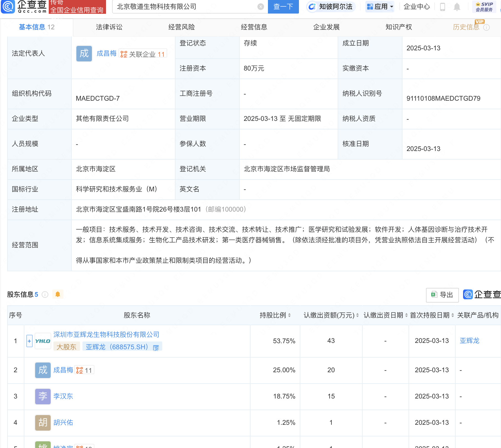This screenshot has width=501, height=448.
Task: Switch to 经营信息 tab
Action: pos(254,27)
